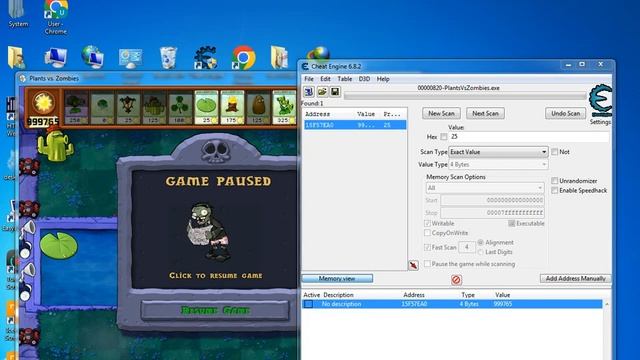The height and width of the screenshot is (360, 640).
Task: Open the Edit menu
Action: coord(325,79)
